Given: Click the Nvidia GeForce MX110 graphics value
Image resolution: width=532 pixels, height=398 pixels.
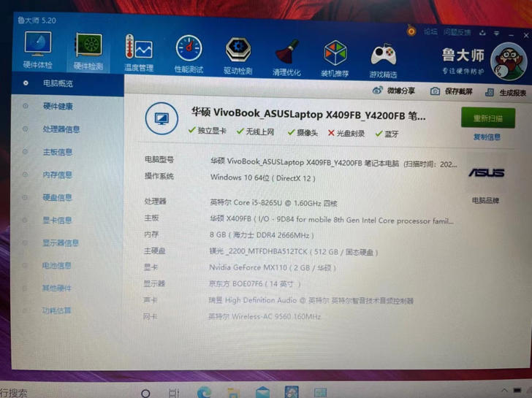Looking at the screenshot, I should (x=273, y=267).
